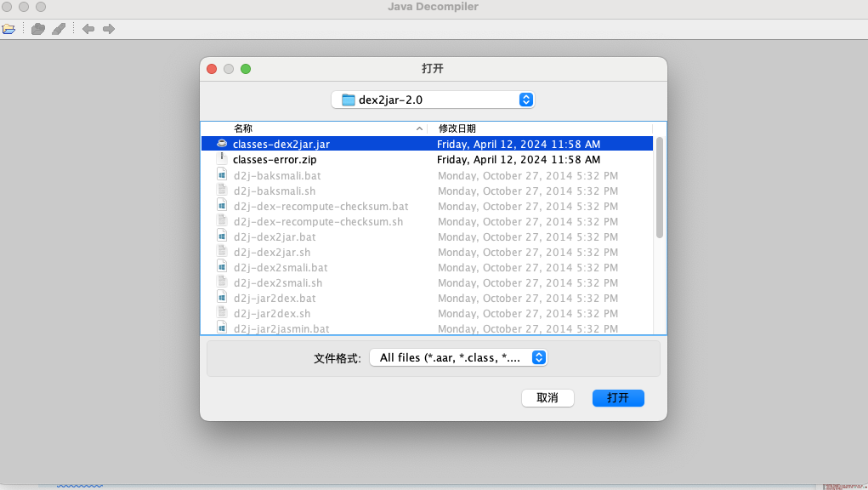Click the document icon beside d2j-baksmali.bat

tap(222, 175)
